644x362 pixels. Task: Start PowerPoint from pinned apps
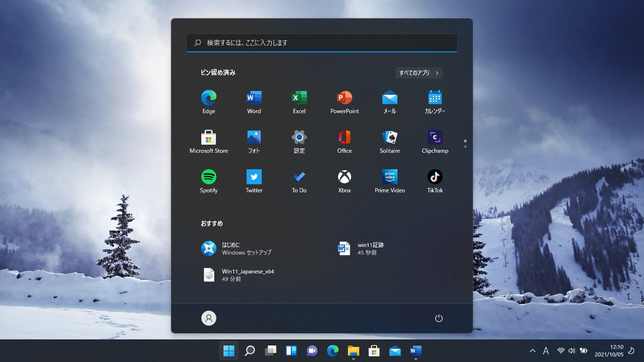click(345, 102)
